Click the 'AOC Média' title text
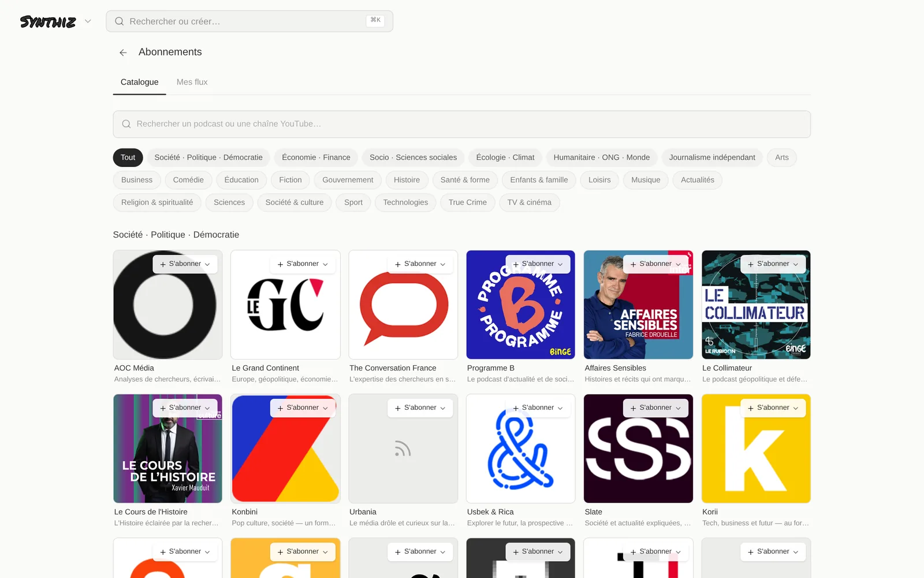This screenshot has width=924, height=578. pyautogui.click(x=134, y=368)
